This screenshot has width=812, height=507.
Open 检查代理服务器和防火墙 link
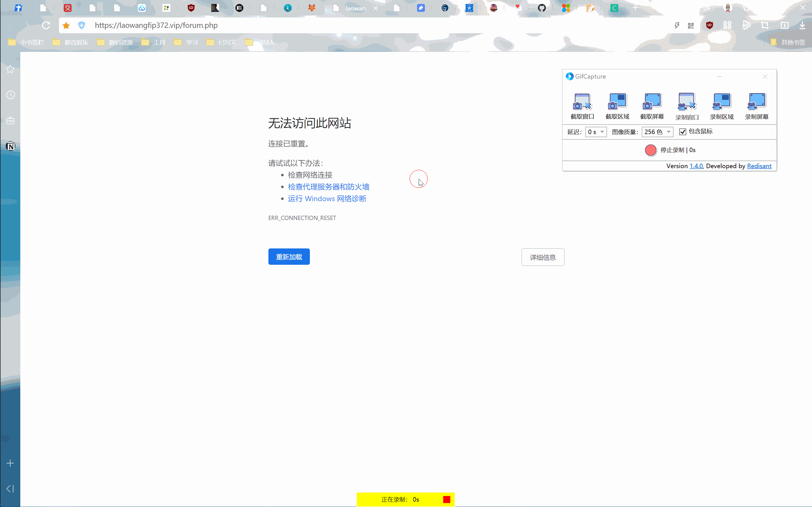[x=328, y=187]
